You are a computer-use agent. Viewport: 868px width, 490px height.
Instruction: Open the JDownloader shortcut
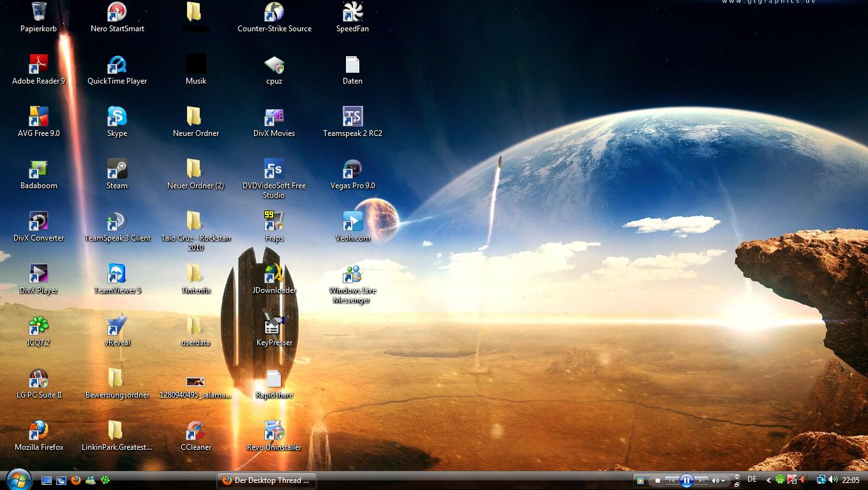point(274,274)
